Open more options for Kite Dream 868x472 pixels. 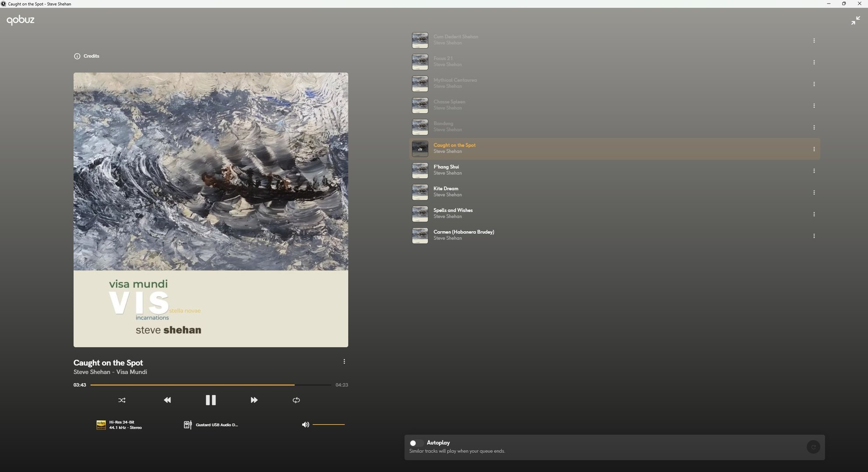814,192
